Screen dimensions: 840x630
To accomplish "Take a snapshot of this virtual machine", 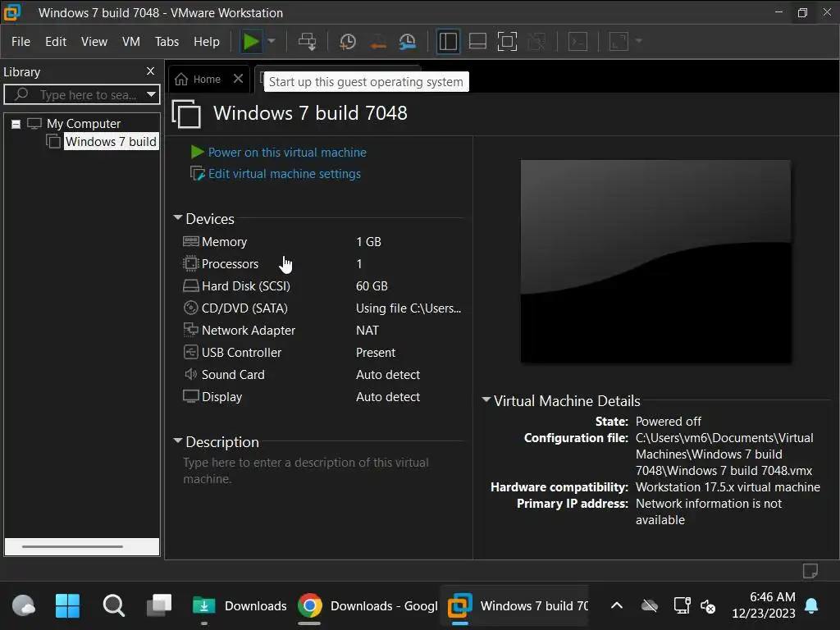I will [x=348, y=41].
